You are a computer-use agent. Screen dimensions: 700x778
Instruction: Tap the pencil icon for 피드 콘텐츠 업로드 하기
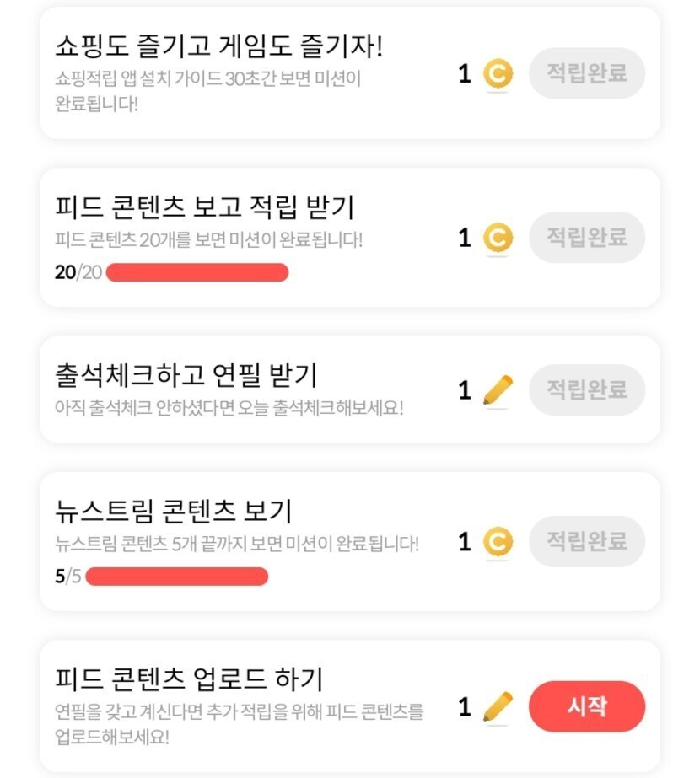(x=498, y=706)
